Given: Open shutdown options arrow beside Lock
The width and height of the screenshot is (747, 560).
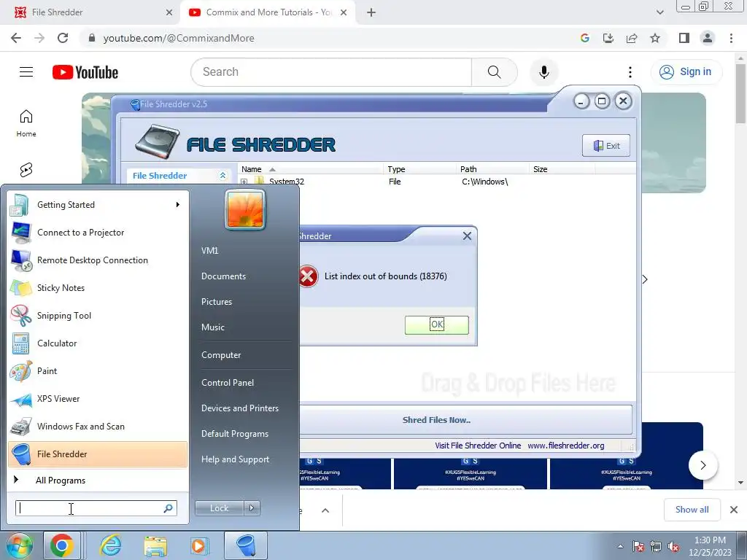Looking at the screenshot, I should (x=252, y=508).
